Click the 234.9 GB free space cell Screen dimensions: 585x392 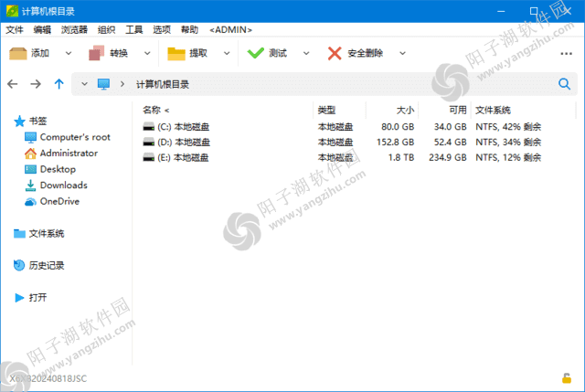pyautogui.click(x=447, y=157)
